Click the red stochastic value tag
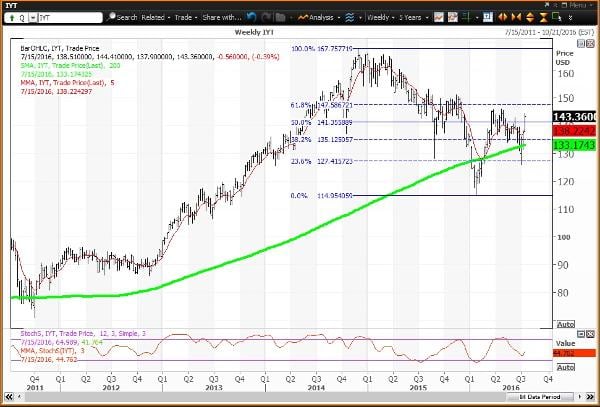The image size is (600, 407). point(574,353)
